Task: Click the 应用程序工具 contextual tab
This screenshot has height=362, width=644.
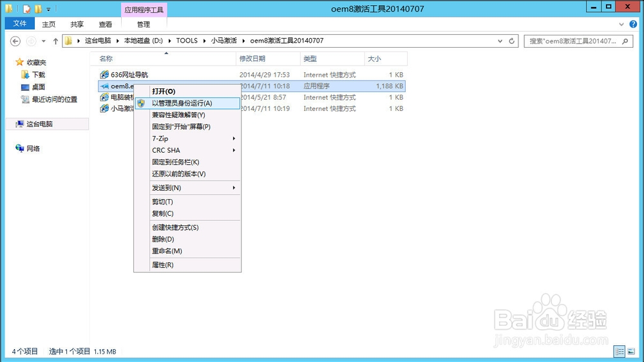Action: [144, 10]
